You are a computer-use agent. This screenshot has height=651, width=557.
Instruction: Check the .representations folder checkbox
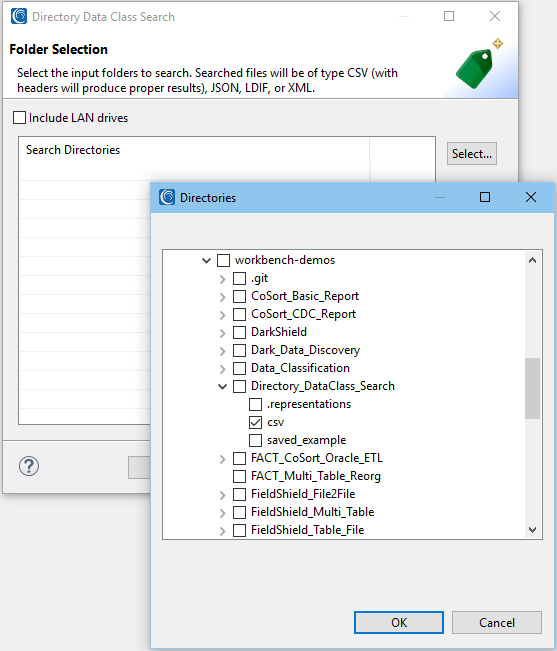tap(255, 404)
